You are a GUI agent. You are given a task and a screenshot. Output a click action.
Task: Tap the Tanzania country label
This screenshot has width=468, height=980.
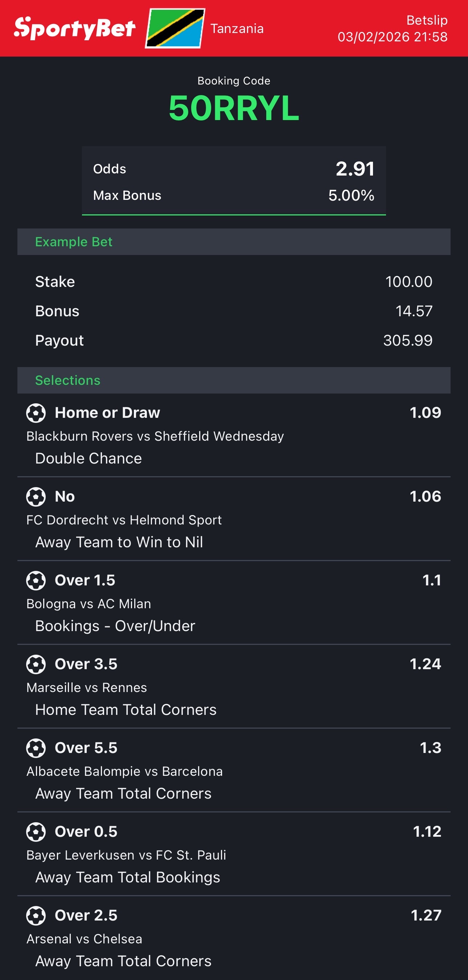click(237, 29)
